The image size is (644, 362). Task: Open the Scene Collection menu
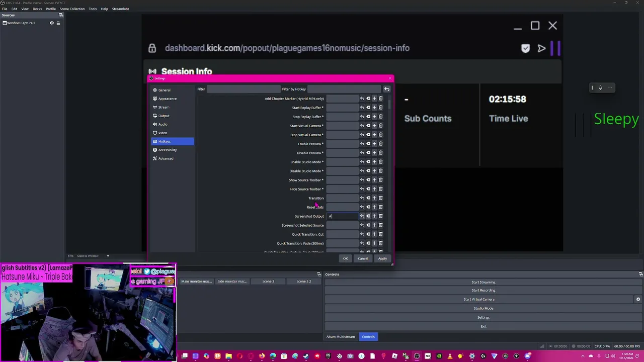tap(72, 9)
